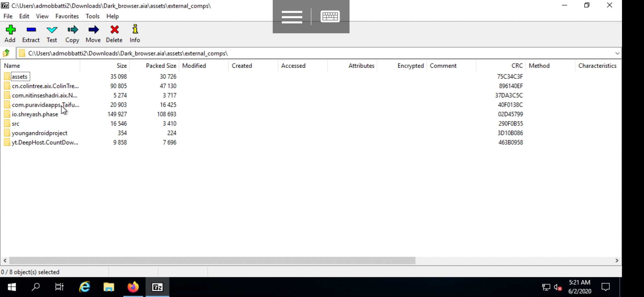Image resolution: width=644 pixels, height=297 pixels.
Task: Open the File menu
Action: (x=8, y=16)
